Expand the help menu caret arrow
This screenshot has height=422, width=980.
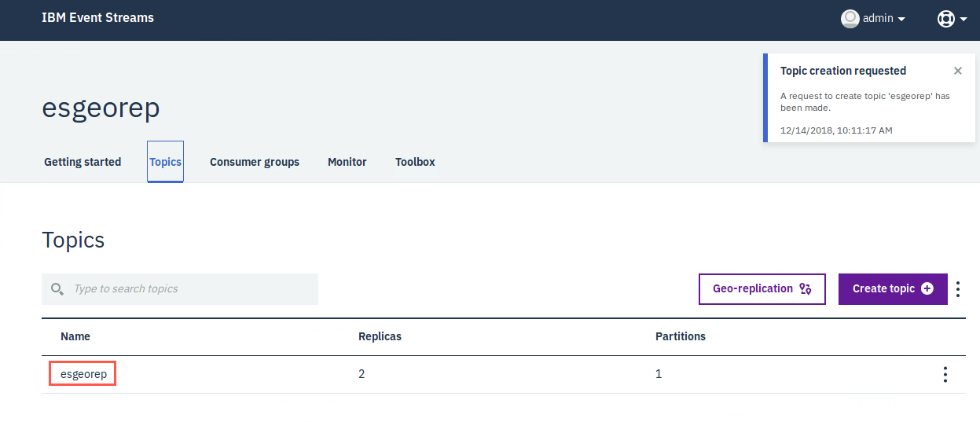coord(963,19)
